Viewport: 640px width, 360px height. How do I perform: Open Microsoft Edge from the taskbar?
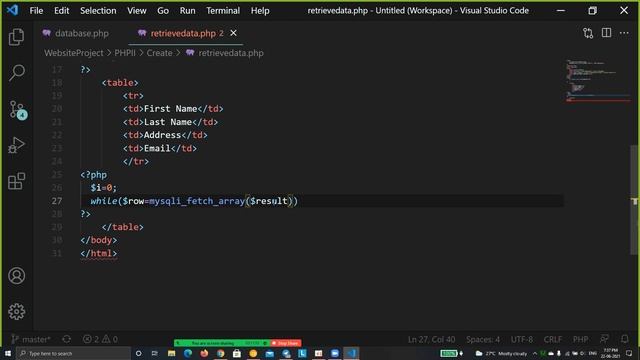click(188, 353)
